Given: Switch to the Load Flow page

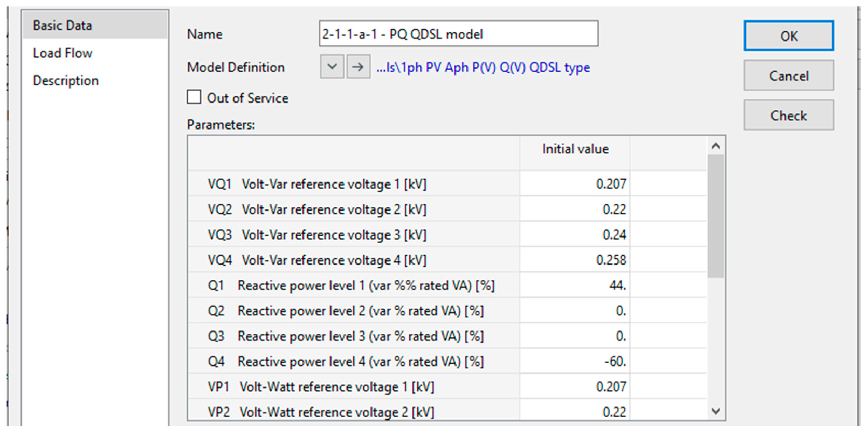Looking at the screenshot, I should click(x=63, y=53).
